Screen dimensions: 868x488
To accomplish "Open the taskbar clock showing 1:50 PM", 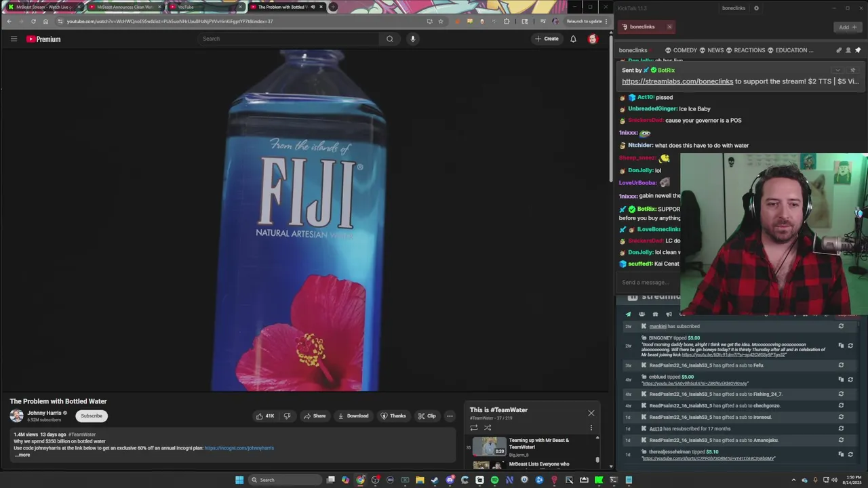I will pyautogui.click(x=853, y=480).
